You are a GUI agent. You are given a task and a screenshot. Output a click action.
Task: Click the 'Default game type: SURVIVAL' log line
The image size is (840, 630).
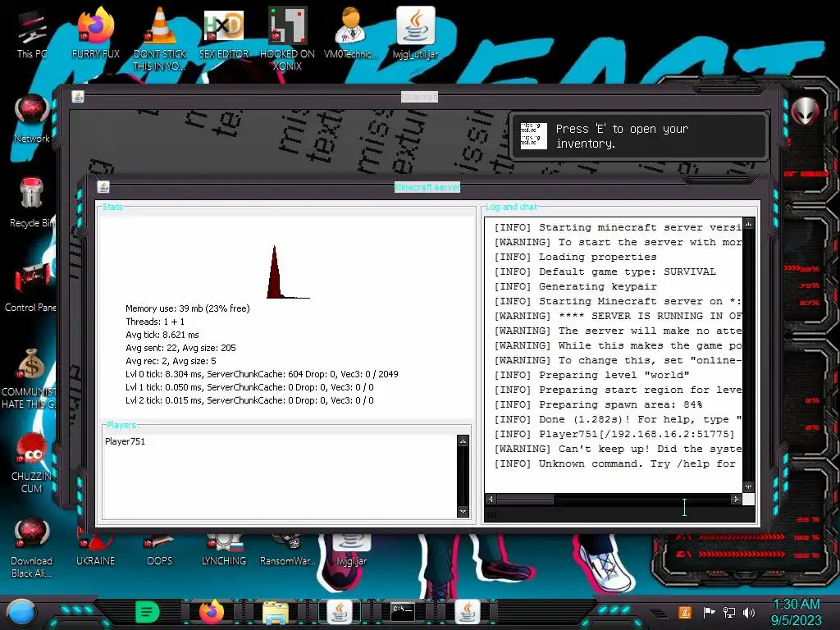pos(605,272)
